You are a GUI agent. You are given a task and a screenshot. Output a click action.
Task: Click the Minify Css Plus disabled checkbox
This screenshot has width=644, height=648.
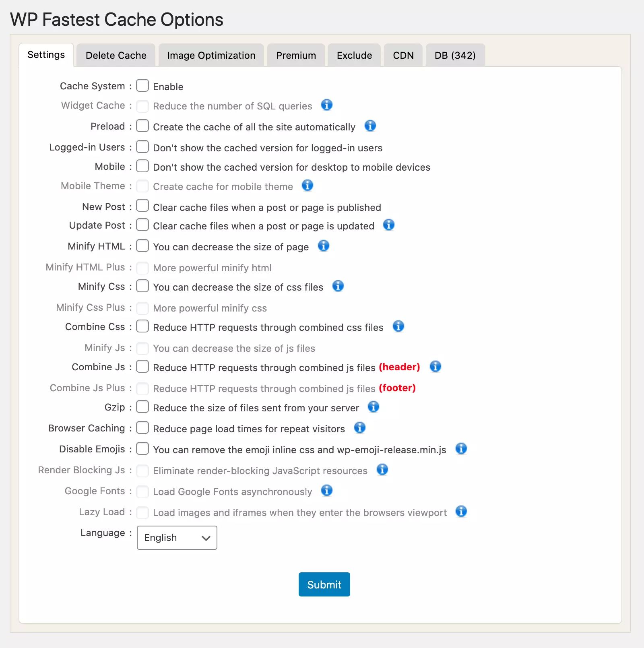click(142, 308)
